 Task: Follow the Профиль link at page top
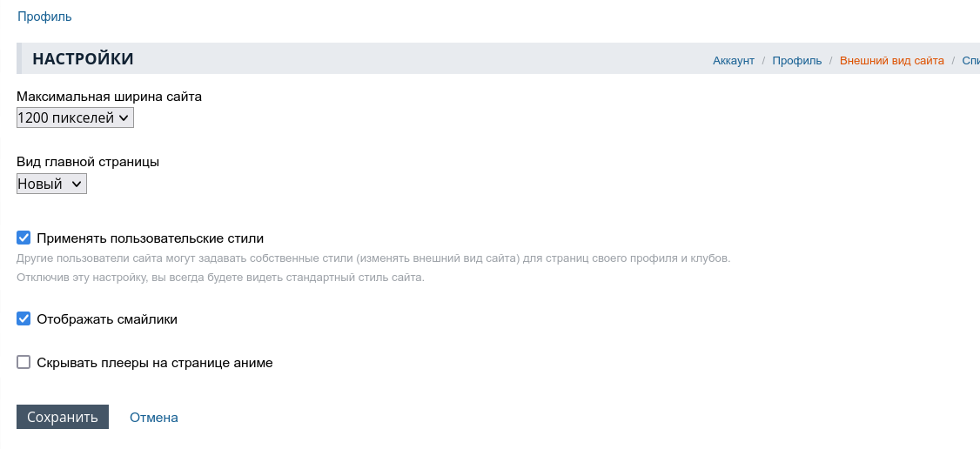tap(44, 17)
